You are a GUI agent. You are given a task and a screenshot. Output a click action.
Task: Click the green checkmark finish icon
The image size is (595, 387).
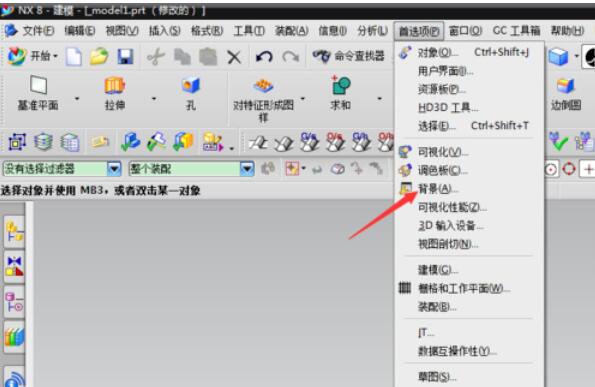click(x=559, y=142)
